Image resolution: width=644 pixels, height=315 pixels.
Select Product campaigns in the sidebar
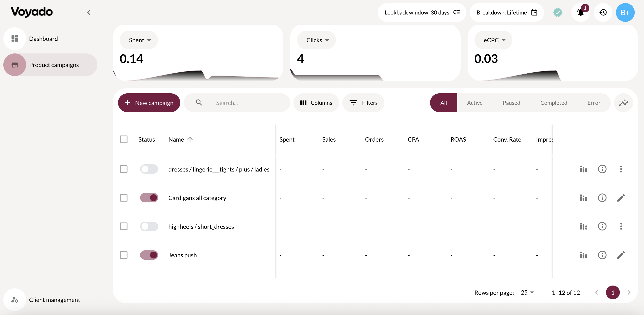coord(54,65)
